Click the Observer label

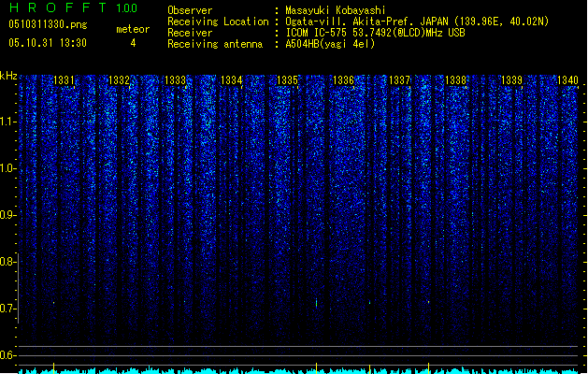(x=190, y=10)
